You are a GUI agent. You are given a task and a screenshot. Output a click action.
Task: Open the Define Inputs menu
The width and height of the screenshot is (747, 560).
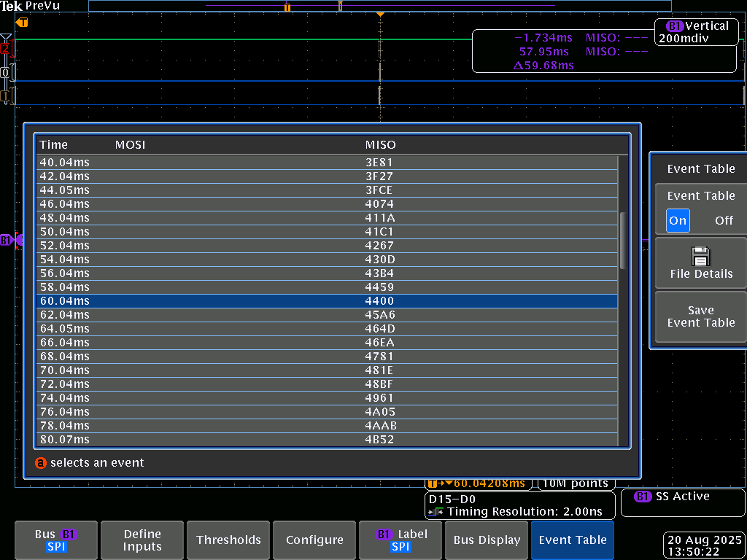click(x=142, y=540)
